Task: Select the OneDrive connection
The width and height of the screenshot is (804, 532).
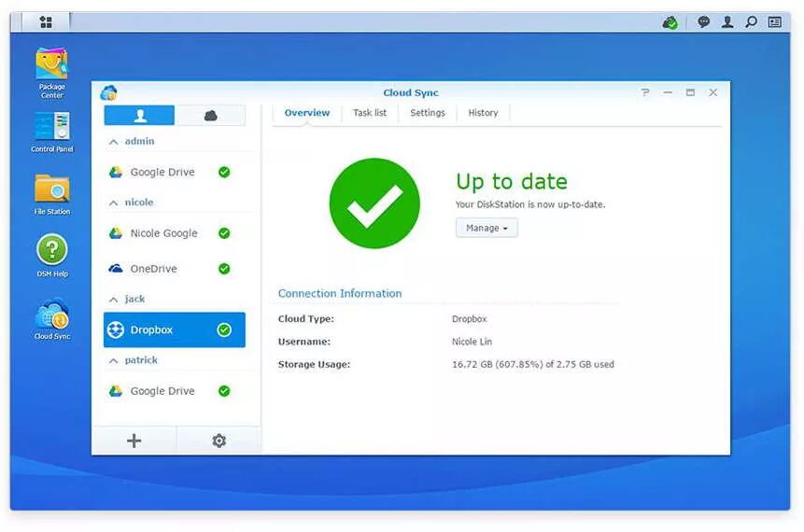Action: tap(175, 269)
